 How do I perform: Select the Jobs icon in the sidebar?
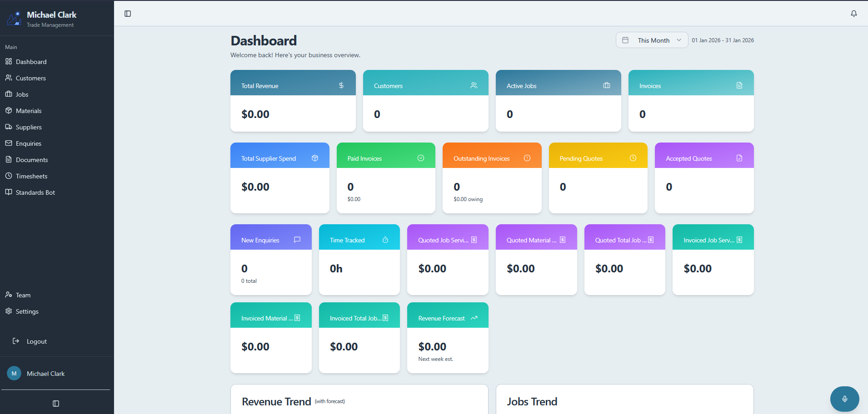(9, 94)
